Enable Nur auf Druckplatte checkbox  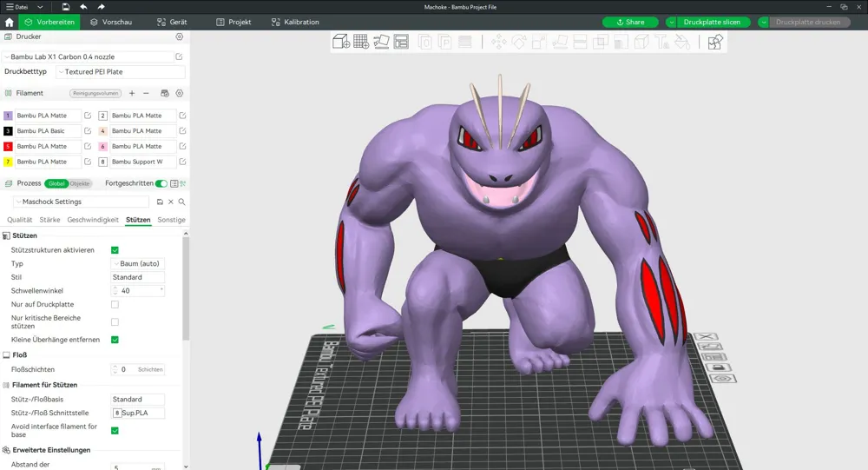[x=115, y=304]
